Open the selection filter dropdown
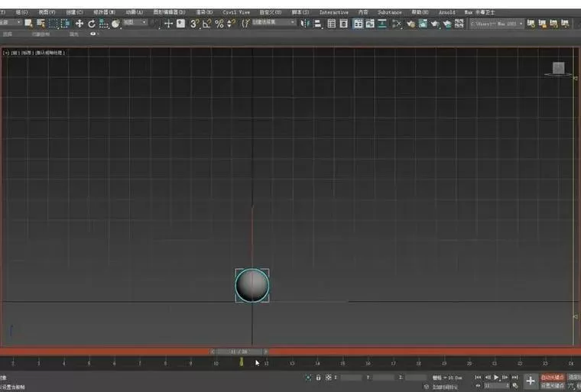Viewport: 581px width, 392px height. 11,23
